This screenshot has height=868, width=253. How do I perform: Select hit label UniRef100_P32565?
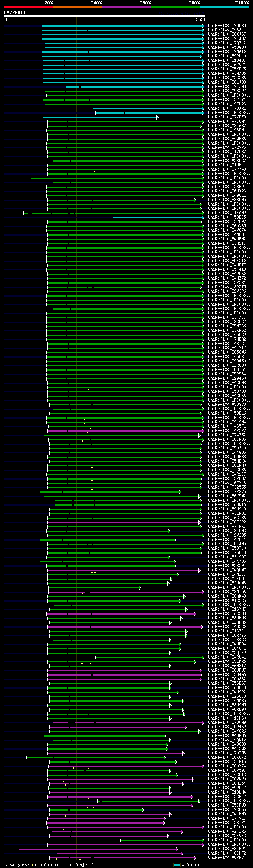[x=227, y=487]
